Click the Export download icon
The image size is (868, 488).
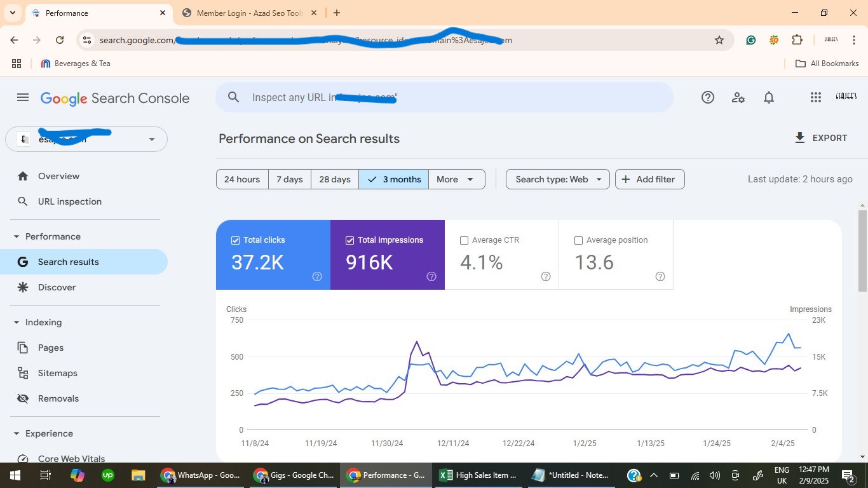(800, 138)
